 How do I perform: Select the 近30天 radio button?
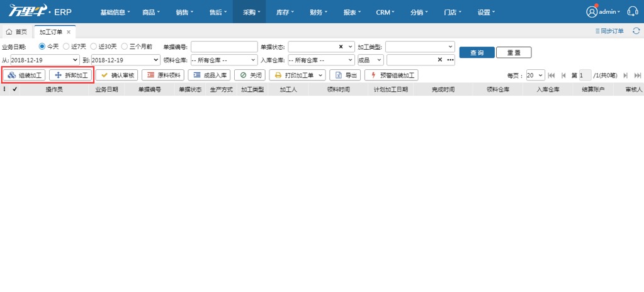click(x=93, y=47)
